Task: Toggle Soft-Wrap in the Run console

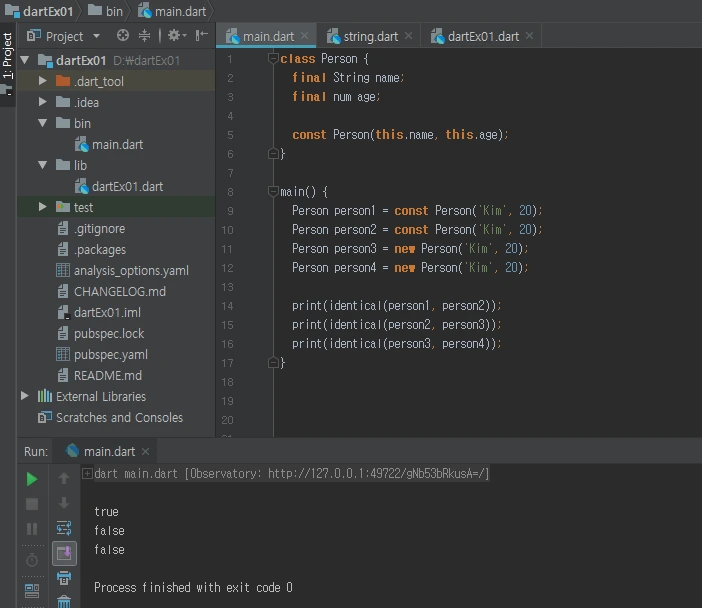Action: (x=64, y=528)
